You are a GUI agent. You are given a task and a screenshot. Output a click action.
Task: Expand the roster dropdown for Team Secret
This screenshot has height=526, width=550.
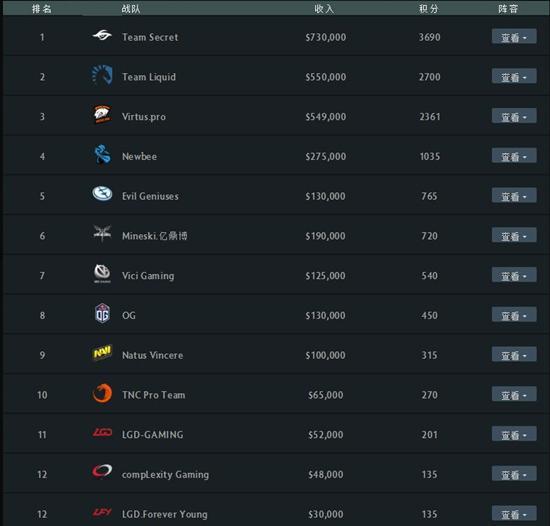click(x=514, y=36)
